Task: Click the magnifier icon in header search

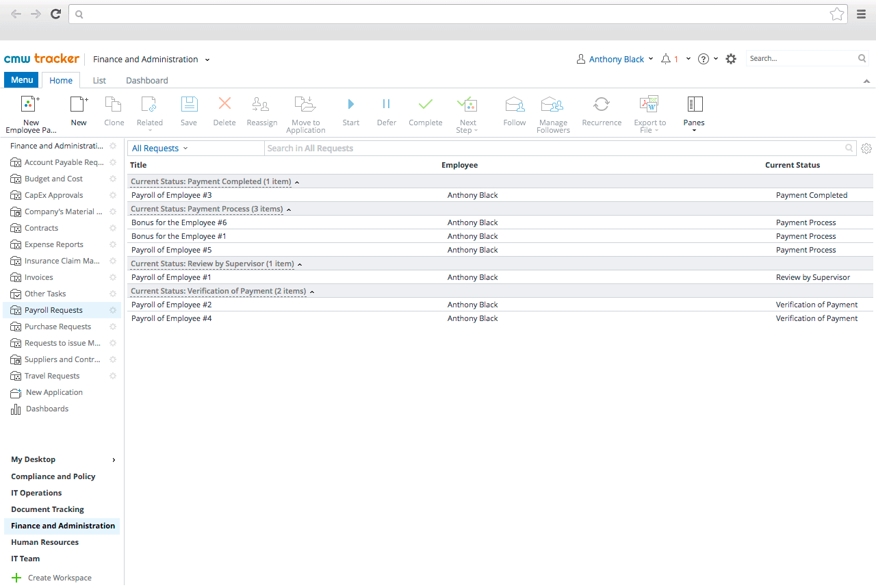Action: pyautogui.click(x=862, y=59)
